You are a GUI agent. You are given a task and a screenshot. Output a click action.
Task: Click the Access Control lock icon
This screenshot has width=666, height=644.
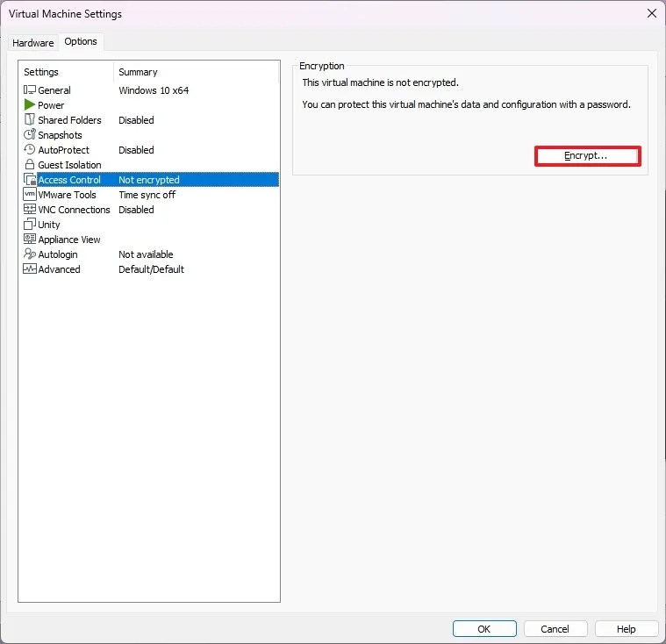pos(30,179)
